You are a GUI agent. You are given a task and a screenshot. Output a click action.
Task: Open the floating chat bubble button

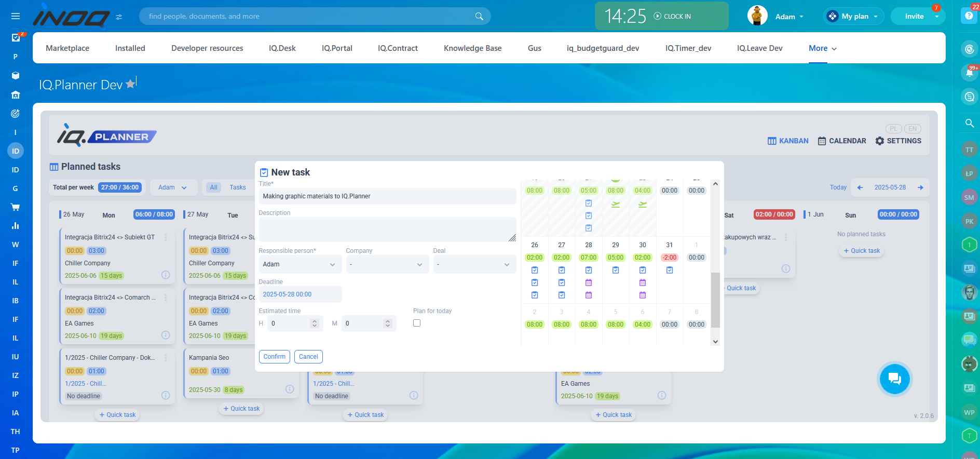click(894, 379)
